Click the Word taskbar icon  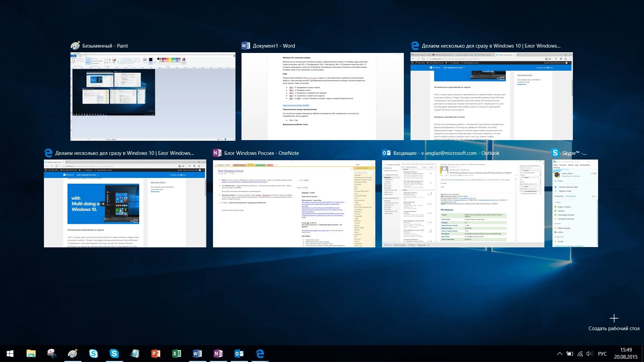pos(197,354)
